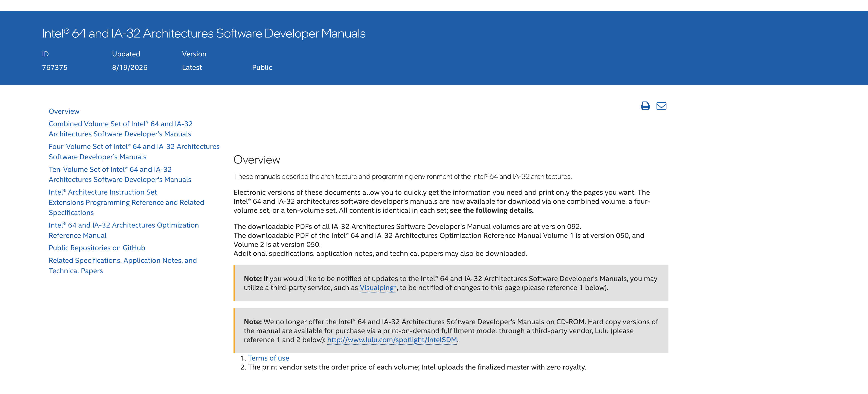Click footnote about print vendor order price
This screenshot has width=868, height=394.
417,367
